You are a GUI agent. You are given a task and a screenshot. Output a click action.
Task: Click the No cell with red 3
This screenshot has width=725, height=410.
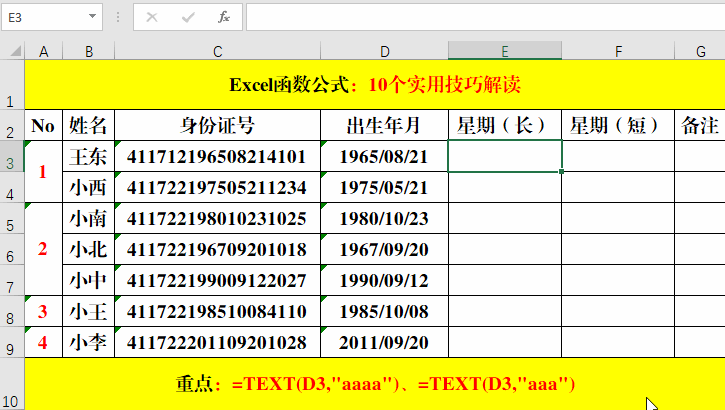[x=43, y=311]
